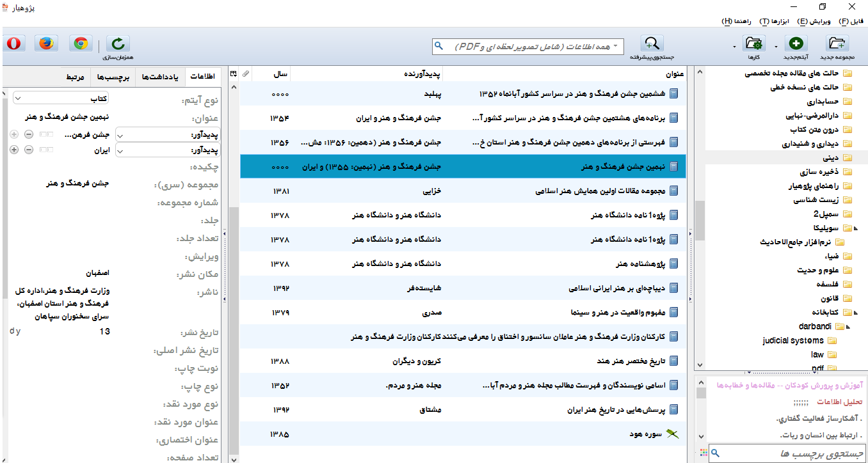This screenshot has width=868, height=463.
Task: Collapse the darbandi folder in the tree
Action: [849, 327]
